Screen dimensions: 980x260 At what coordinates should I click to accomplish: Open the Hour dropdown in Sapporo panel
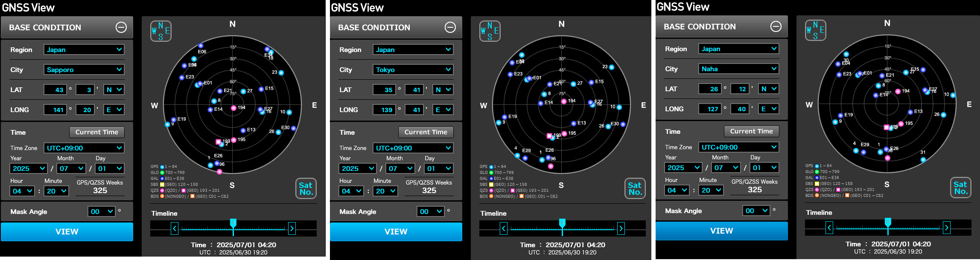22,191
